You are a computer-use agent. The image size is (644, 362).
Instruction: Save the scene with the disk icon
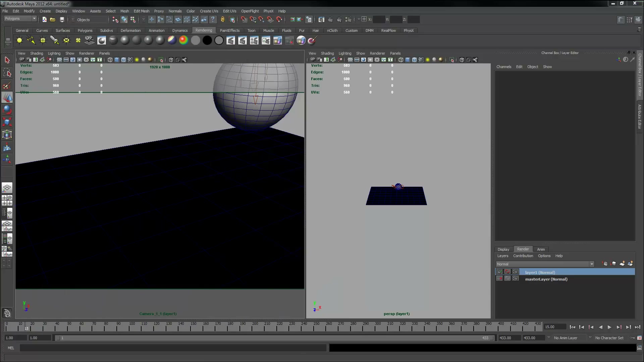(62, 19)
